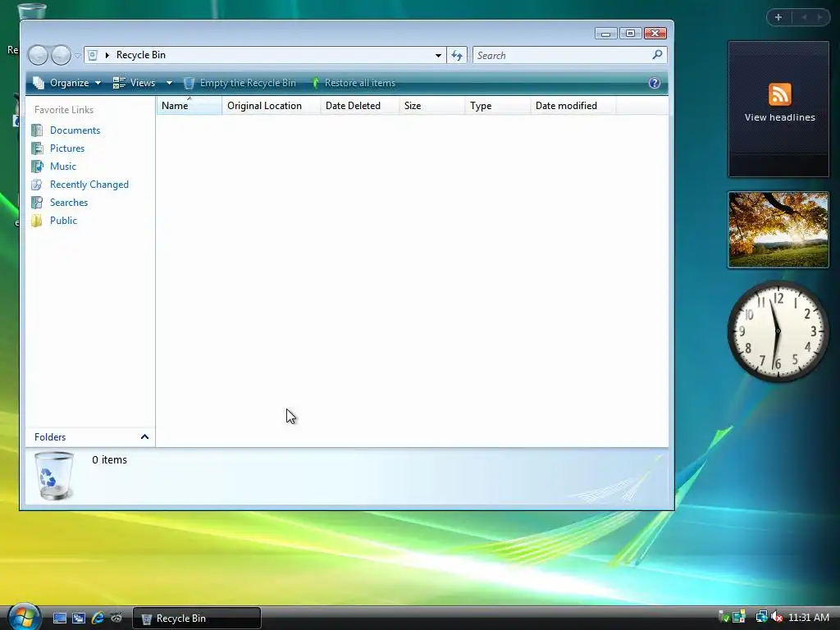Sort by Original Location column
Viewport: 840px width, 630px height.
tap(271, 106)
